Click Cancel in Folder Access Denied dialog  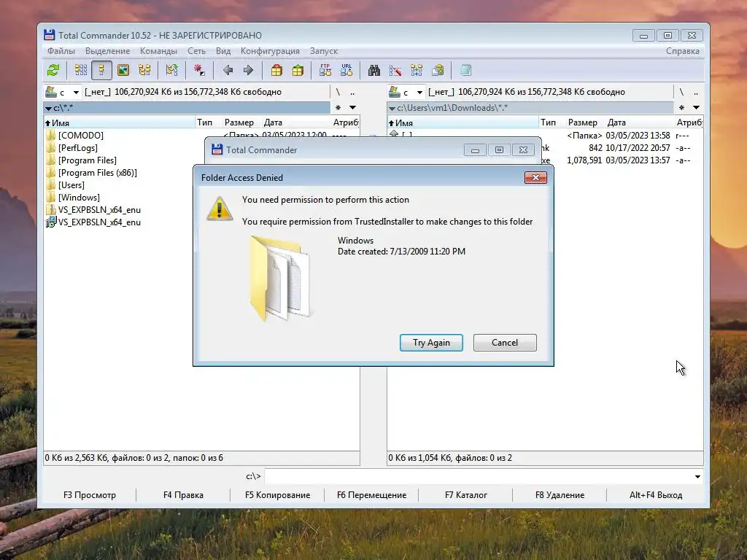(505, 343)
